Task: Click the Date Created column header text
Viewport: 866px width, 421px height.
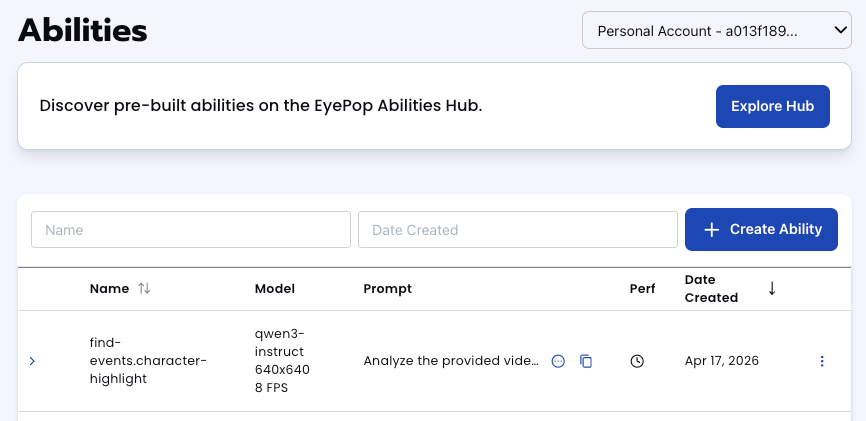Action: [x=711, y=289]
